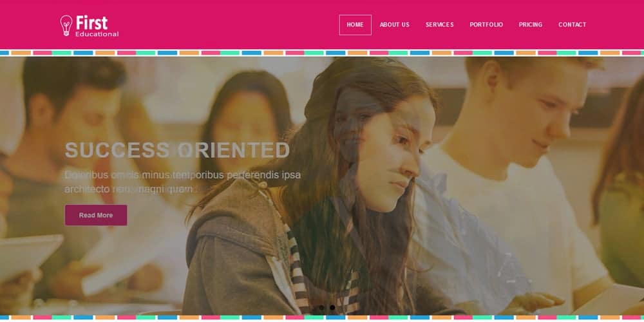This screenshot has height=322, width=644.
Task: Click the first orange segment of the top stripe
Action: (x=21, y=53)
